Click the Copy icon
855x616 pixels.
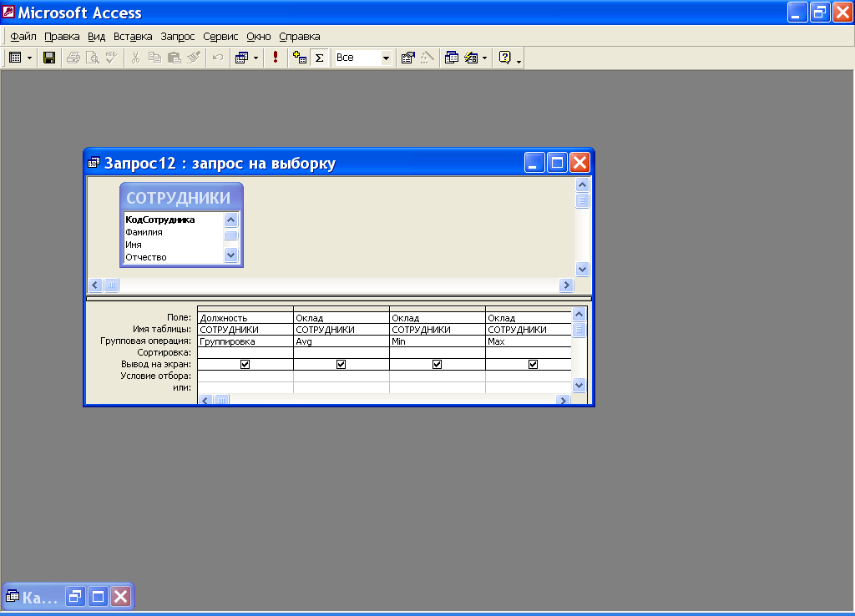[154, 58]
